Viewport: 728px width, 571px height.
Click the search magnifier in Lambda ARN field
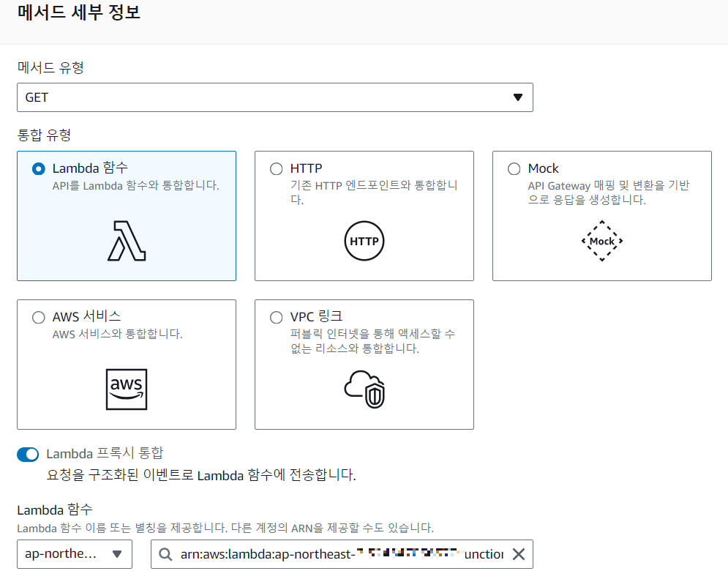pyautogui.click(x=165, y=554)
